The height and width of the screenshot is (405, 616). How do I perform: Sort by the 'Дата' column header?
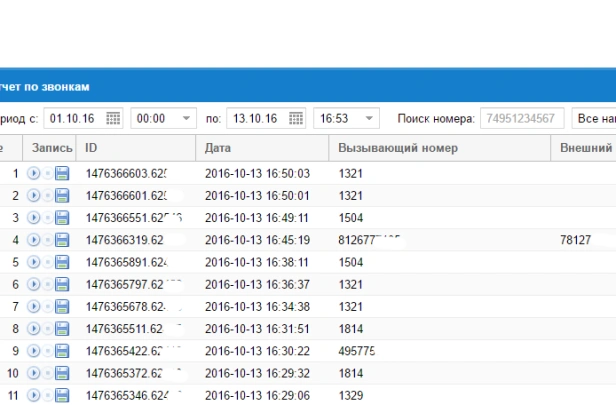(x=262, y=148)
